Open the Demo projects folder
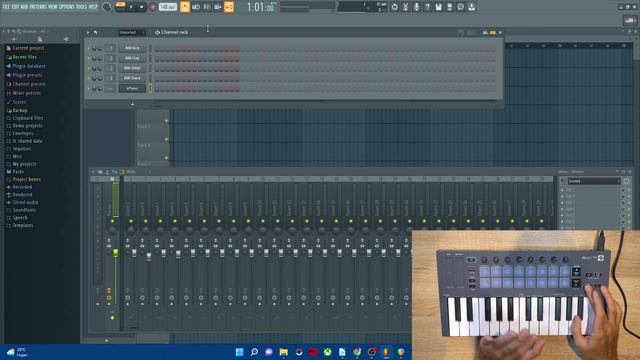640x360 pixels. click(x=24, y=126)
